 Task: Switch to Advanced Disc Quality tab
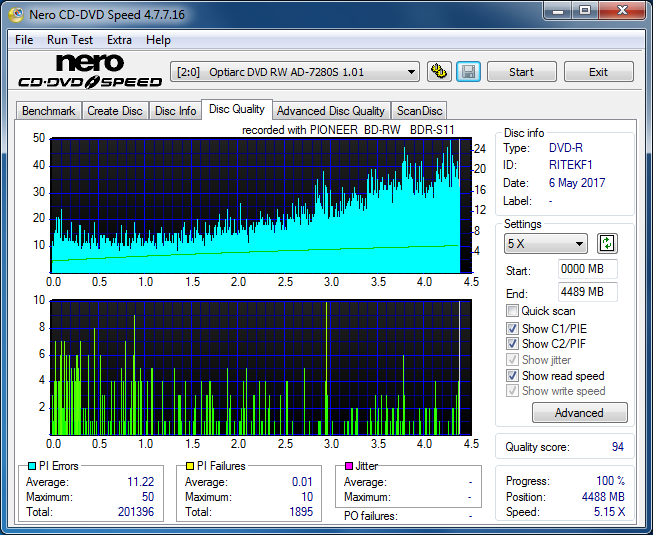[331, 111]
